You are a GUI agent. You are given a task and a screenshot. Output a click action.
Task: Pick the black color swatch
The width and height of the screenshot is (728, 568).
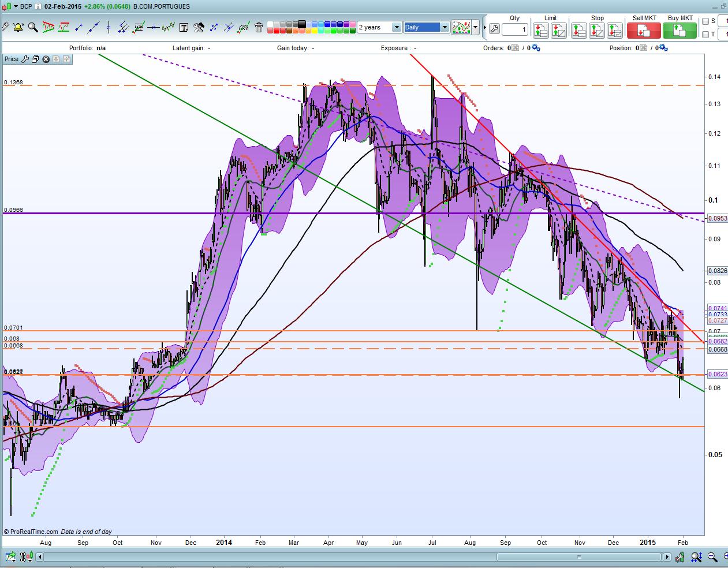(x=302, y=24)
